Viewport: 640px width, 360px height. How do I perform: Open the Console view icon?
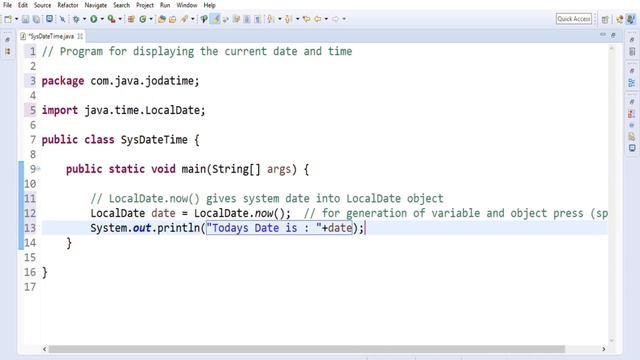click(x=632, y=148)
